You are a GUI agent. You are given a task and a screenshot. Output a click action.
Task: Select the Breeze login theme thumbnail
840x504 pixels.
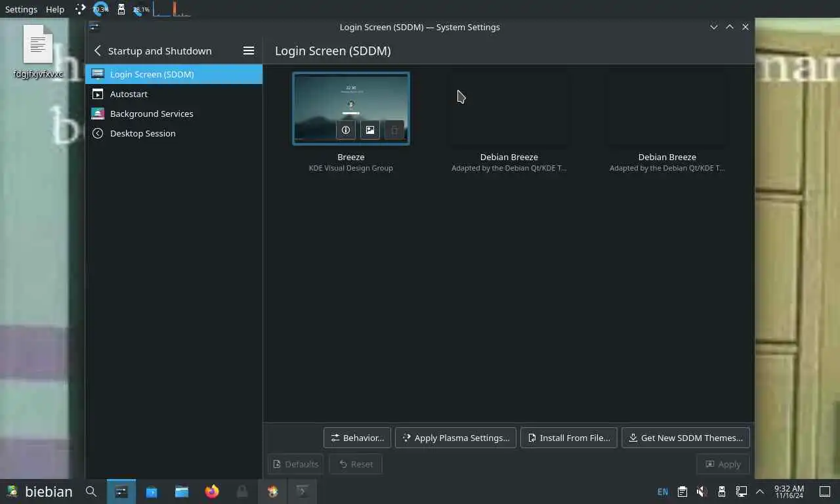coord(351,108)
